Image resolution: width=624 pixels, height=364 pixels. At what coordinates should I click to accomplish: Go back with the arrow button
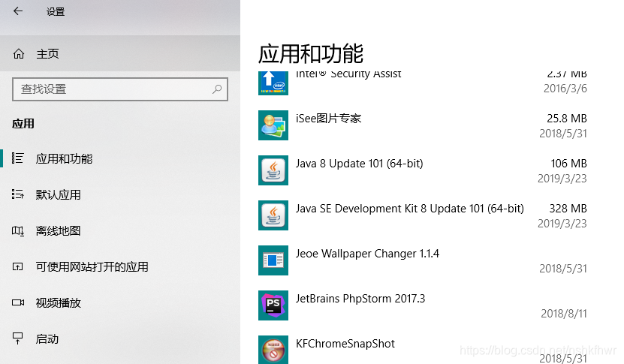click(x=18, y=11)
